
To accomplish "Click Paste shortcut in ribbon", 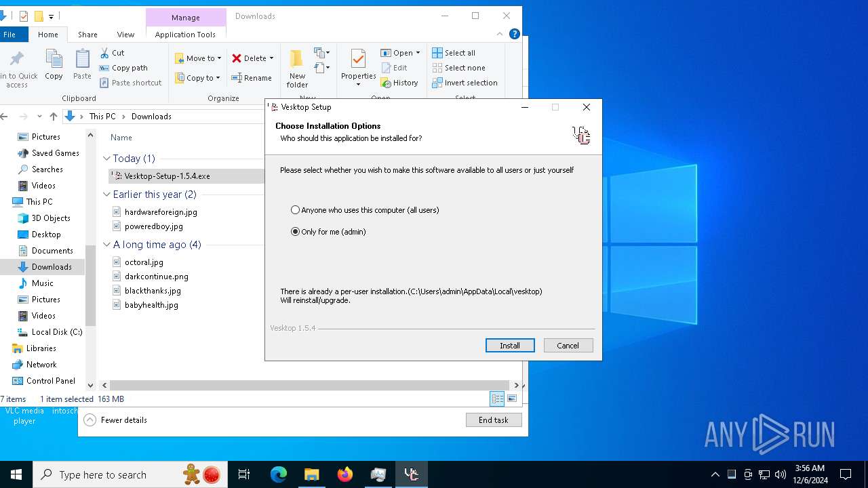I will [131, 83].
